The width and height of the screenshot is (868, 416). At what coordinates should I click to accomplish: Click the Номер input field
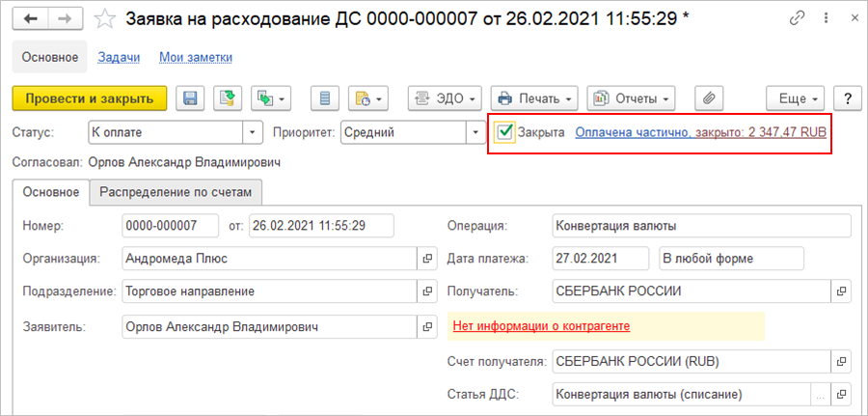point(170,226)
